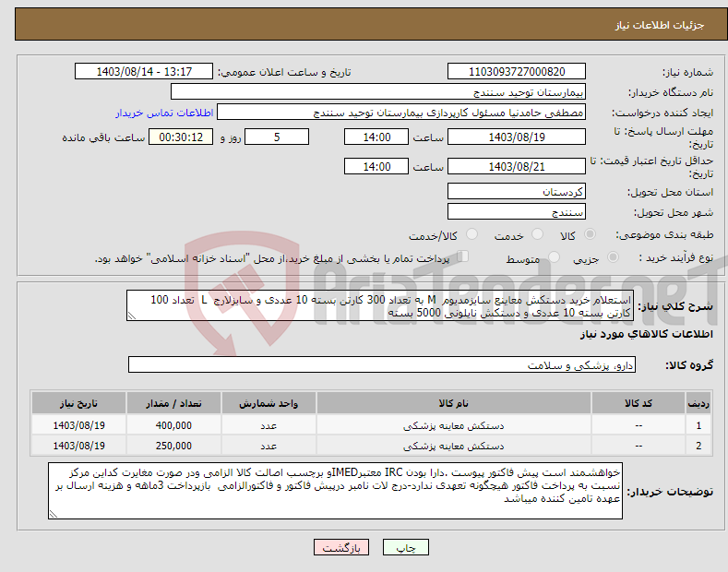Click the جزئیات اطلاعات نیاز page title
This screenshot has width=728, height=572.
click(660, 25)
